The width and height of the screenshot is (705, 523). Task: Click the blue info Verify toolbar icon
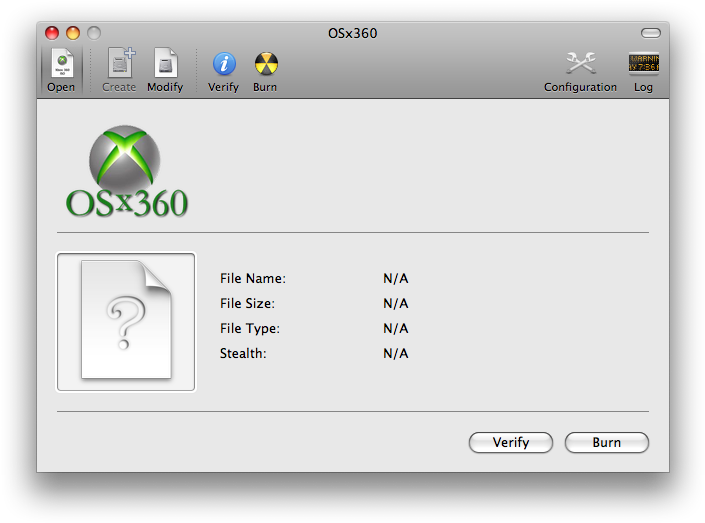coord(224,65)
